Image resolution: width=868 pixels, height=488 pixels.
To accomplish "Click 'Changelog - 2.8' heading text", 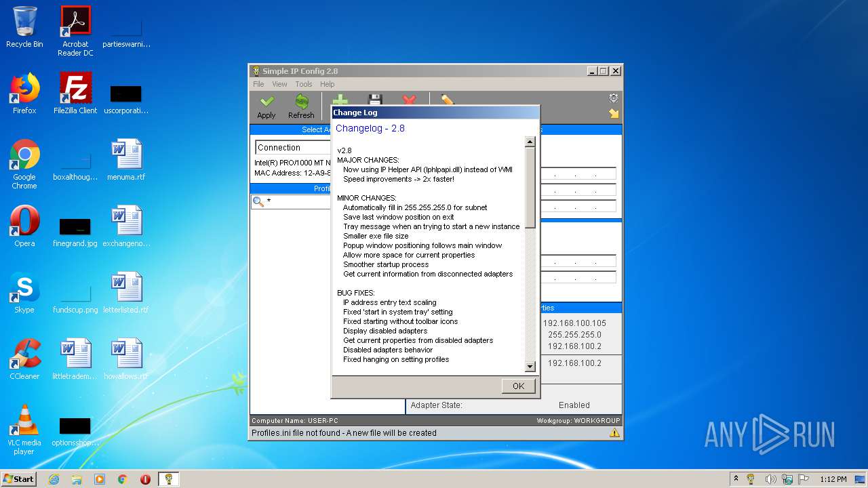I will [x=370, y=128].
